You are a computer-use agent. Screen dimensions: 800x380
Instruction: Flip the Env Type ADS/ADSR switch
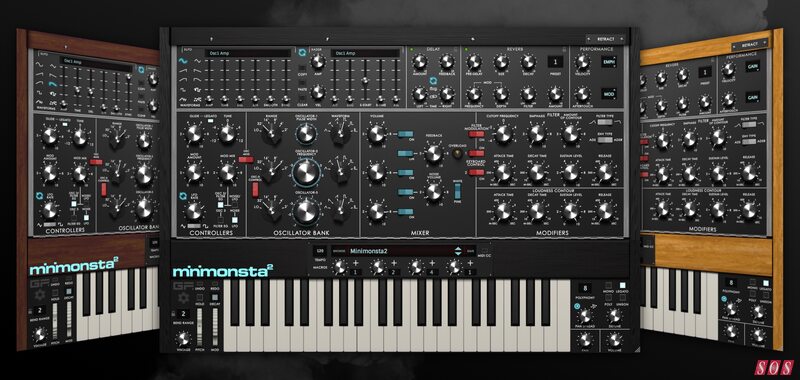pyautogui.click(x=604, y=140)
